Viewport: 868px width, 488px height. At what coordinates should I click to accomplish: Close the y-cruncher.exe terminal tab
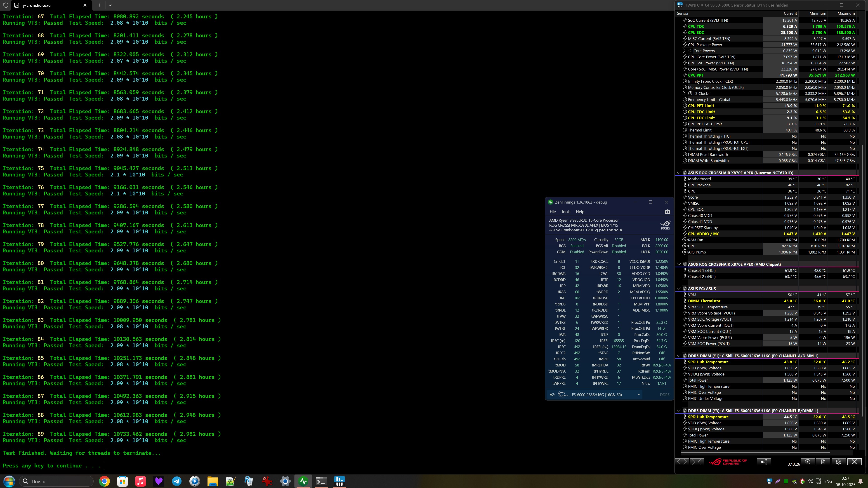click(85, 5)
